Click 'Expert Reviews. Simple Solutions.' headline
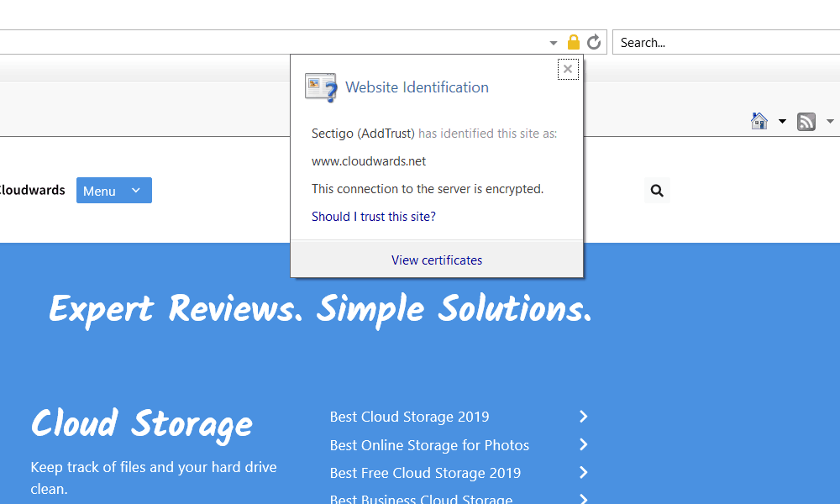The image size is (840, 504). click(320, 310)
